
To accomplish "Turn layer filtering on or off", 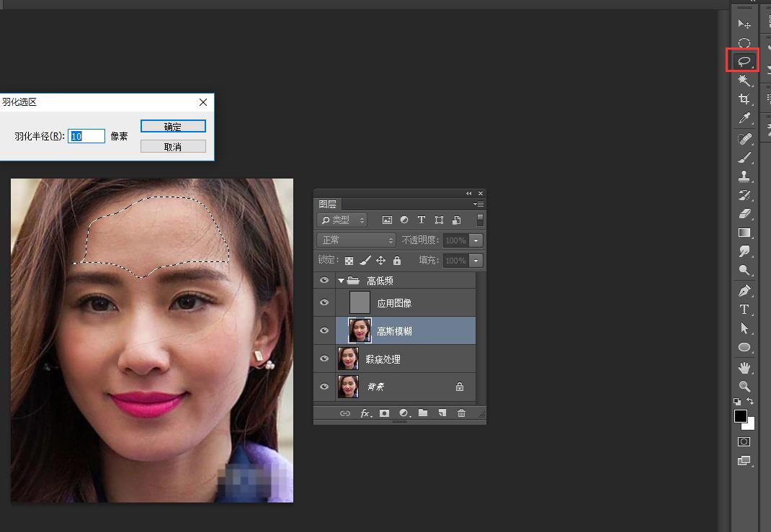I will click(480, 220).
